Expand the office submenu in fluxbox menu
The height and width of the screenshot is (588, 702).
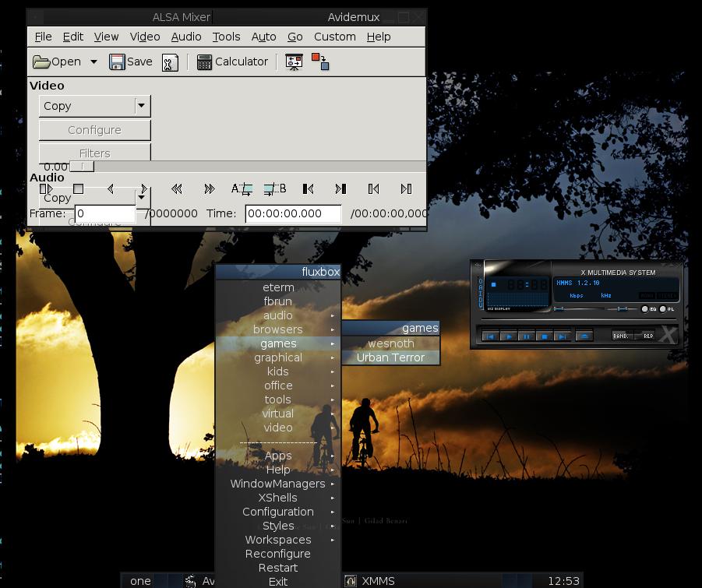278,386
